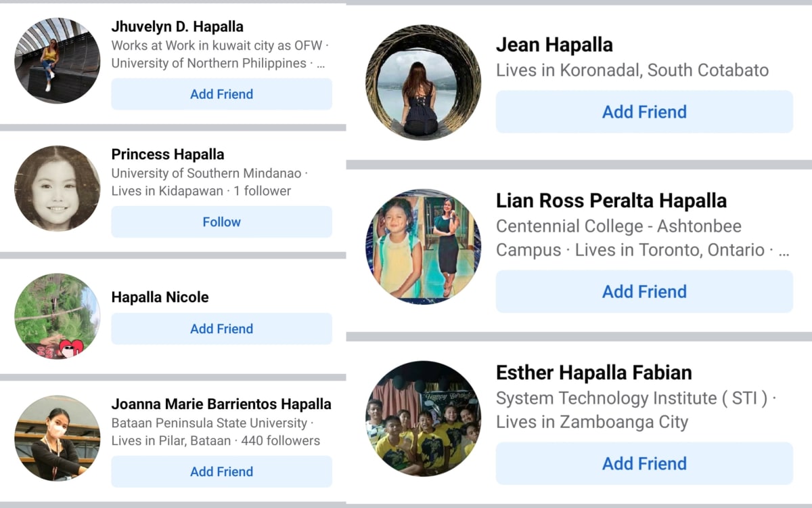Viewport: 812px width, 508px height.
Task: Select the Hapalla Nicole name
Action: [x=160, y=297]
